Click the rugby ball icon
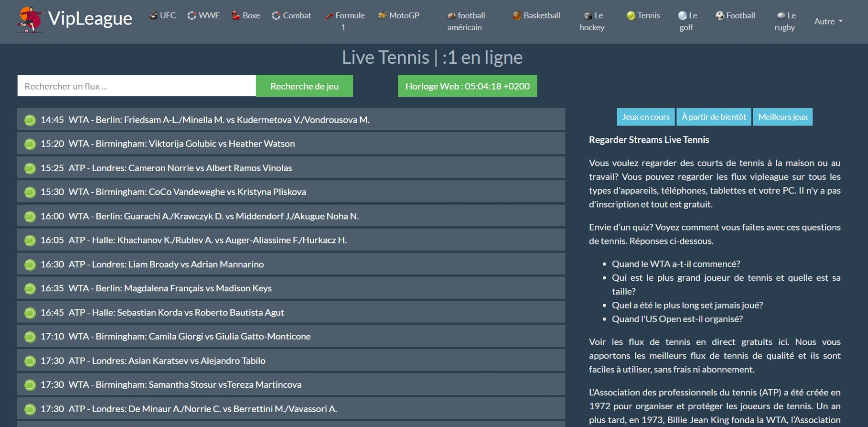The height and width of the screenshot is (427, 868). pos(781,15)
